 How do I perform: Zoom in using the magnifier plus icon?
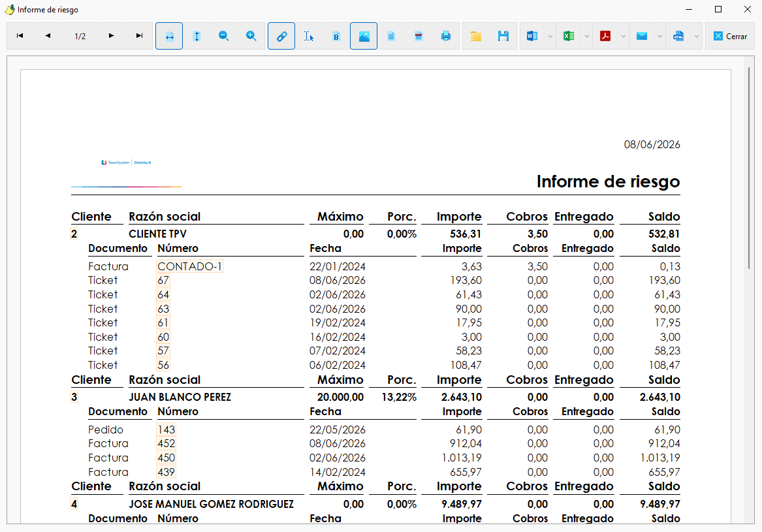251,36
